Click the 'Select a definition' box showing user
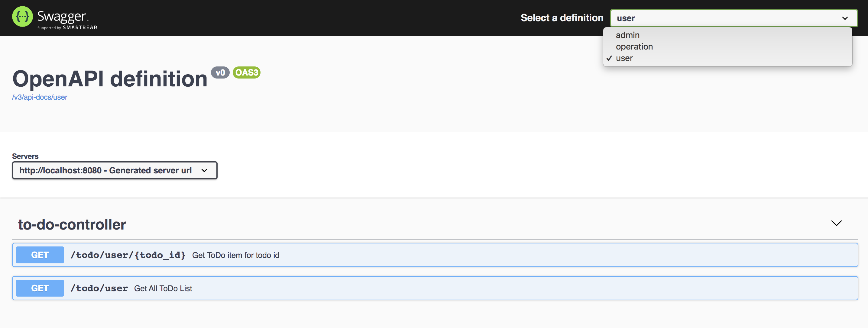 click(x=724, y=18)
